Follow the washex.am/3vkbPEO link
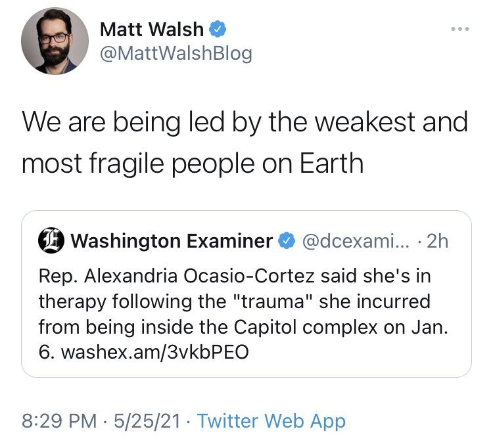The image size is (493, 448). [x=155, y=352]
